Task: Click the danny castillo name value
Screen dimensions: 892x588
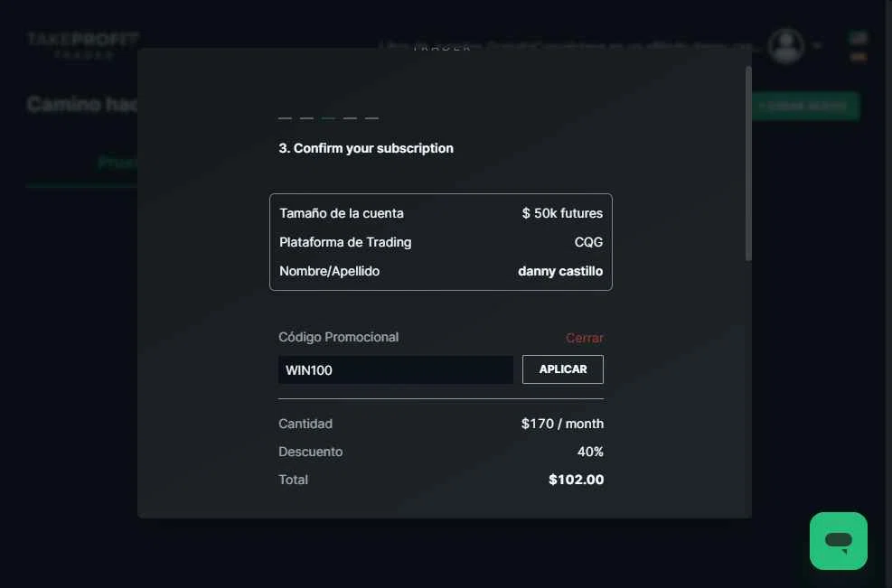Action: [x=559, y=271]
